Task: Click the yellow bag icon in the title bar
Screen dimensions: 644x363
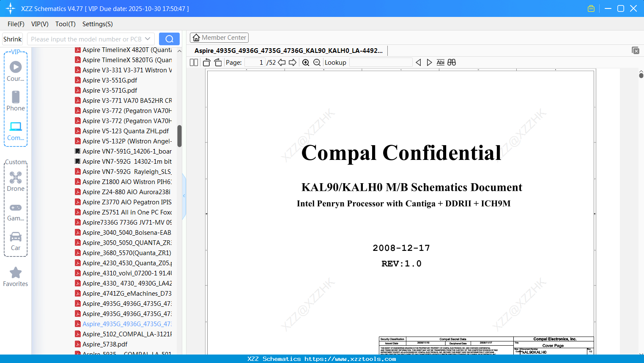Action: coord(591,8)
